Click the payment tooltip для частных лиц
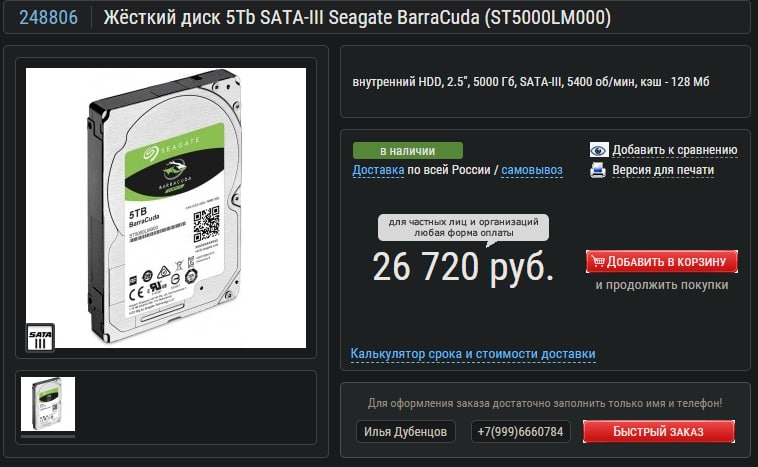 463,227
